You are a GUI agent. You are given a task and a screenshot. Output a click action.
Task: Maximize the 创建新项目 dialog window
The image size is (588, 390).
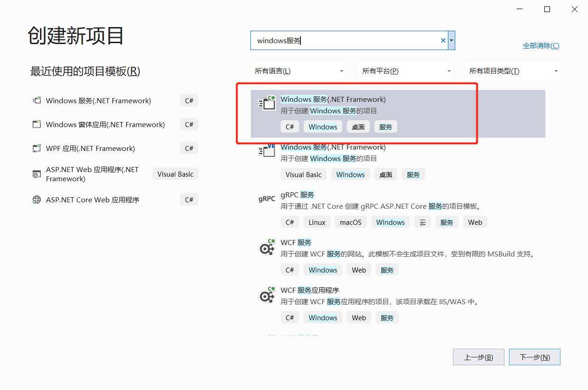click(547, 9)
